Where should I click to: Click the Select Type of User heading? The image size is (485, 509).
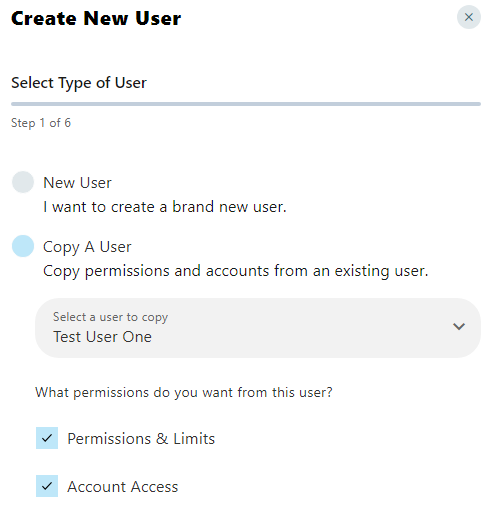click(79, 83)
